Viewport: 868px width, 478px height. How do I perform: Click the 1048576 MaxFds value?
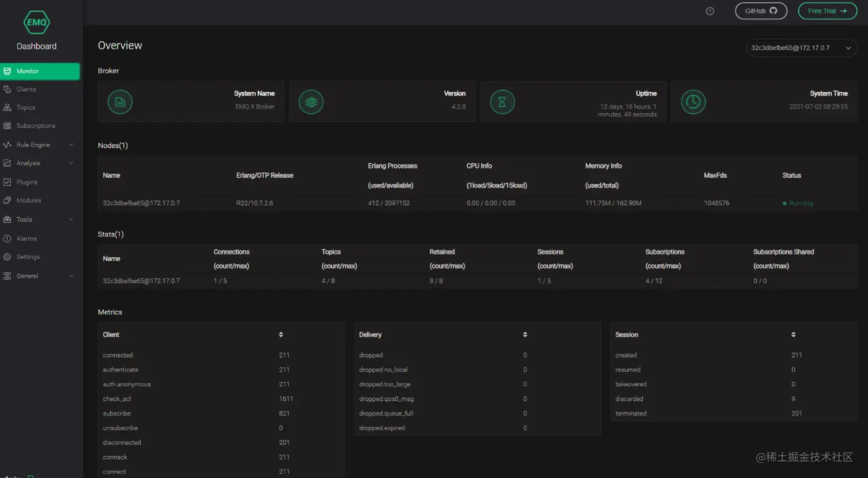(717, 203)
